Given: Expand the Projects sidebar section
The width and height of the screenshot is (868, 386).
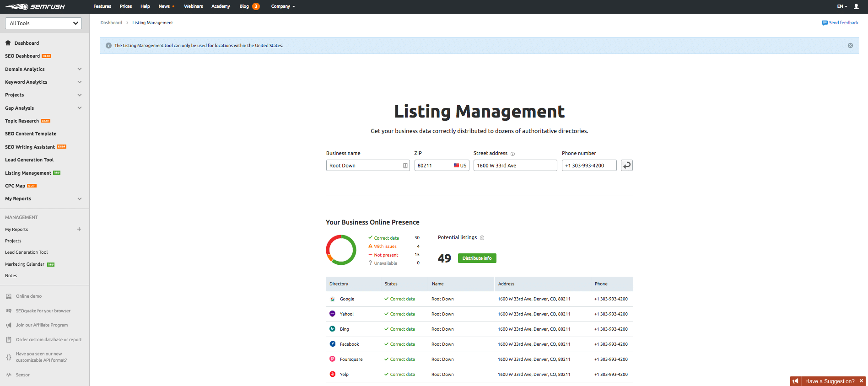Looking at the screenshot, I should (80, 95).
